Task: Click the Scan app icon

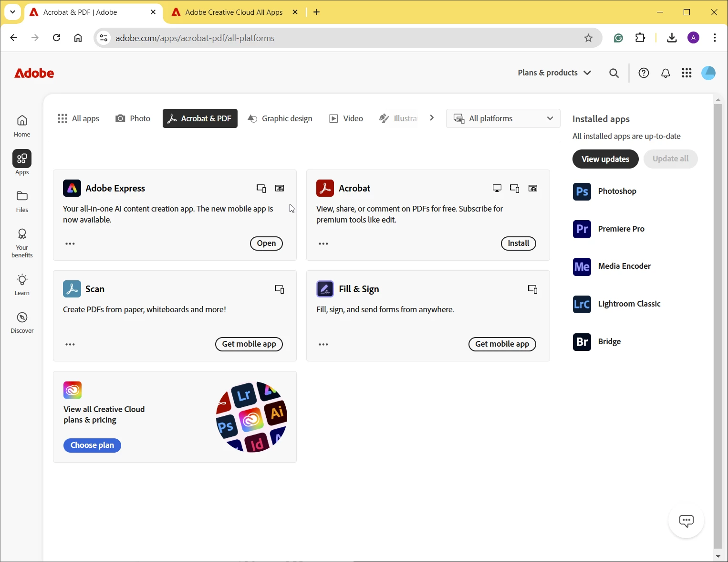Action: pyautogui.click(x=72, y=289)
